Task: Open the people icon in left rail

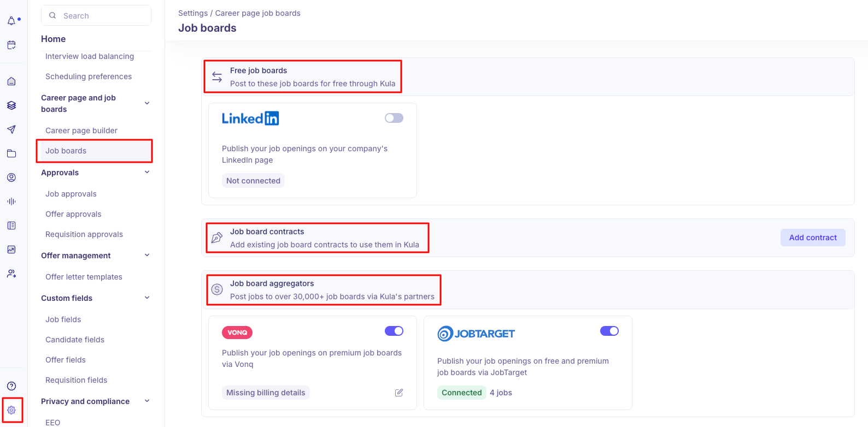Action: (11, 274)
